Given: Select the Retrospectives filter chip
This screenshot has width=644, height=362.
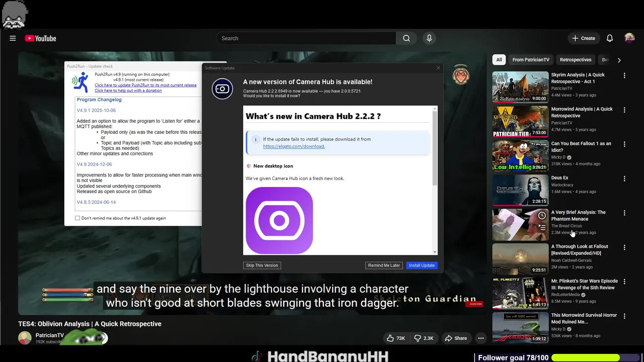Looking at the screenshot, I should [576, 60].
